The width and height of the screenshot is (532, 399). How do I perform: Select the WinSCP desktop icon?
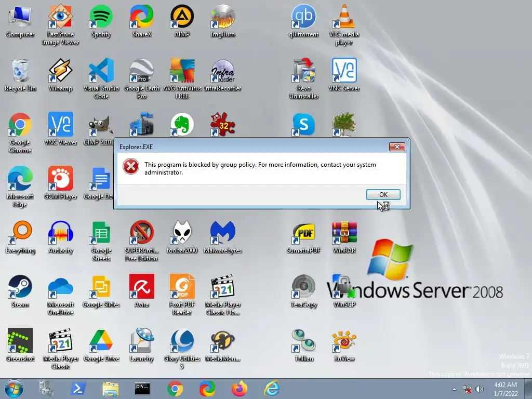(344, 291)
